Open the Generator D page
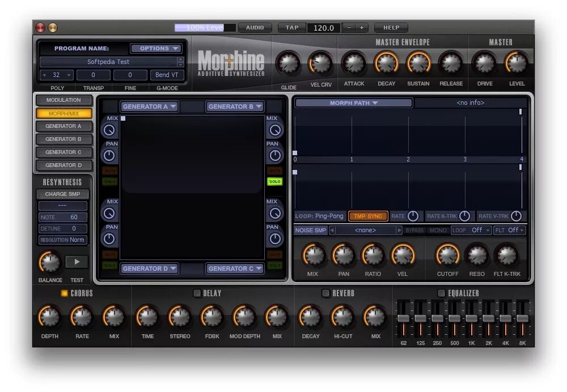567x392 pixels. [x=64, y=165]
